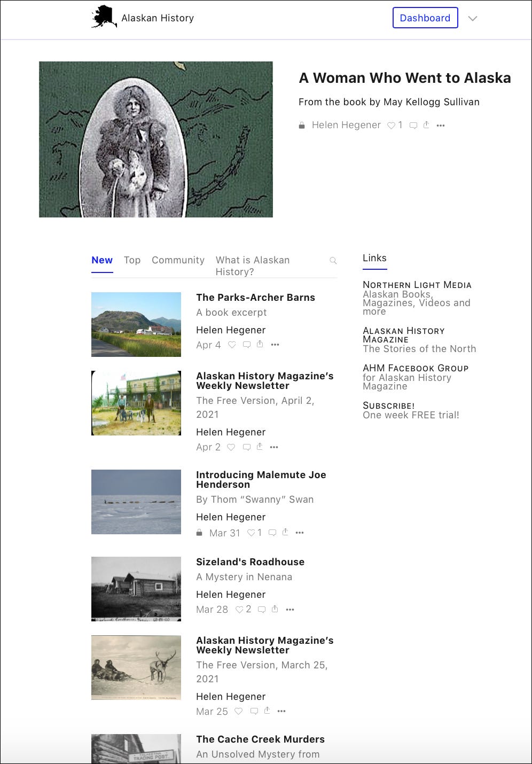Open 'Introducing Malemute Joe Henderson' article

pyautogui.click(x=261, y=480)
